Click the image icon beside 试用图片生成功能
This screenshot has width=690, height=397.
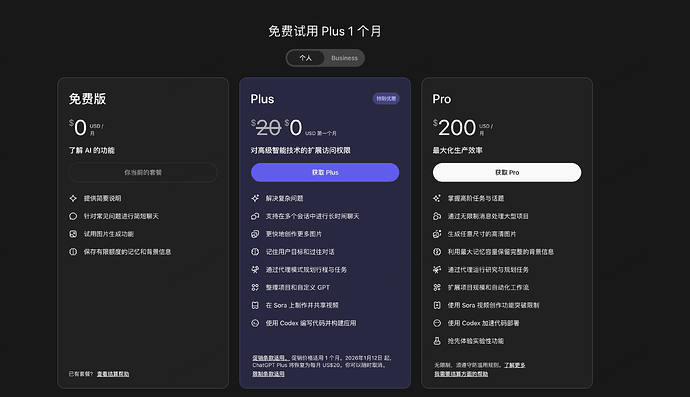pos(73,234)
